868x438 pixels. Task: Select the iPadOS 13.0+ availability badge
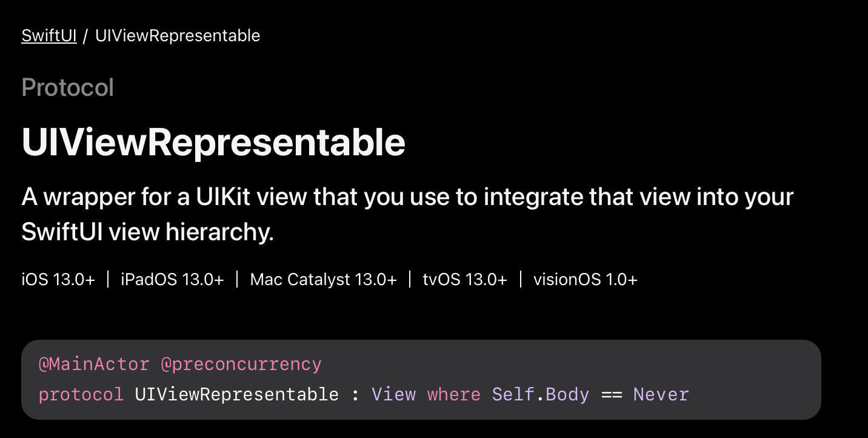tap(172, 280)
